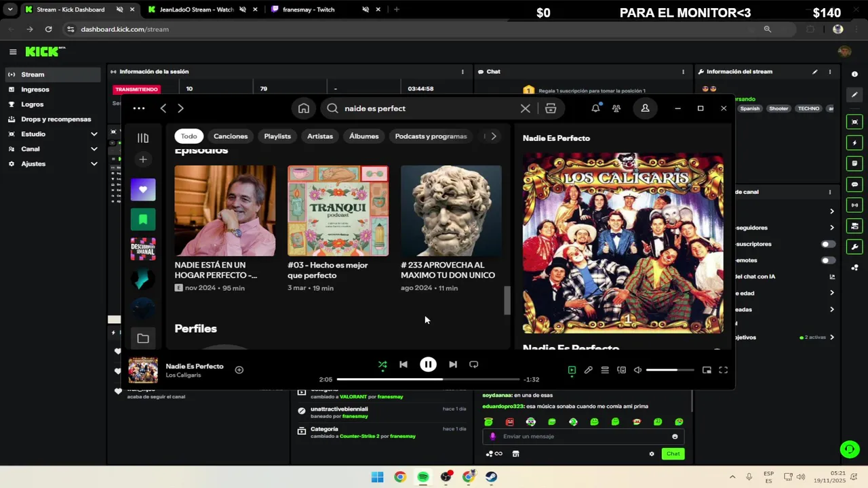Go back in Spotify navigation

pyautogui.click(x=163, y=108)
